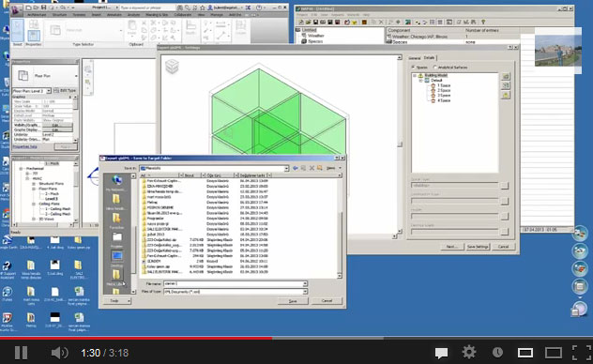Click Save icon in Revit quick access toolbar
The width and height of the screenshot is (593, 364).
click(43, 8)
